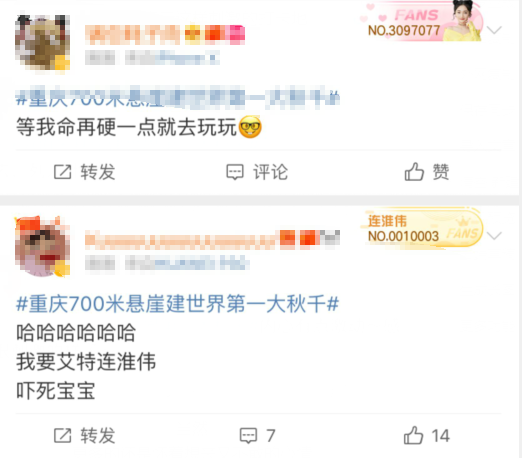522x458 pixels.
Task: Click the pink FANS NO.3097077 badge
Action: tap(422, 22)
